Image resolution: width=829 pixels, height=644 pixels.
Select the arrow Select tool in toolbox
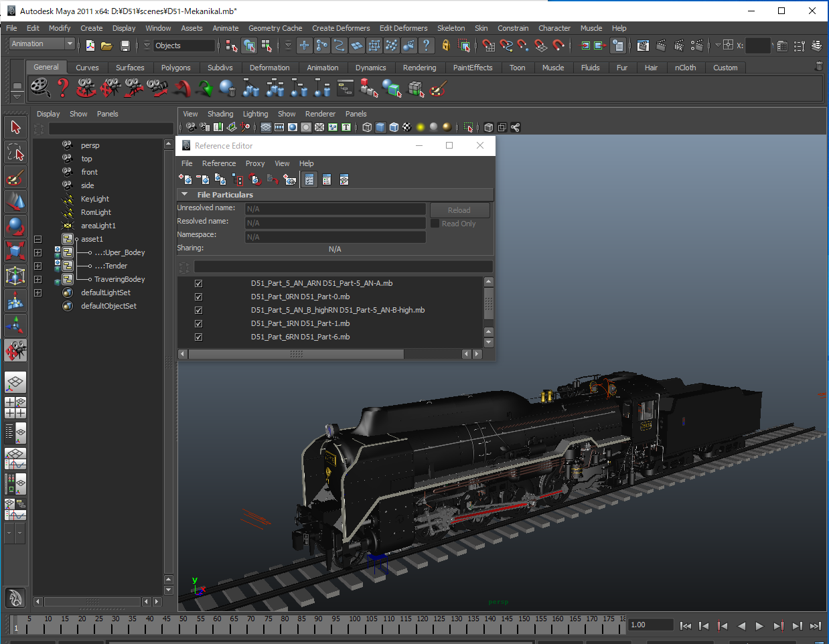tap(15, 127)
